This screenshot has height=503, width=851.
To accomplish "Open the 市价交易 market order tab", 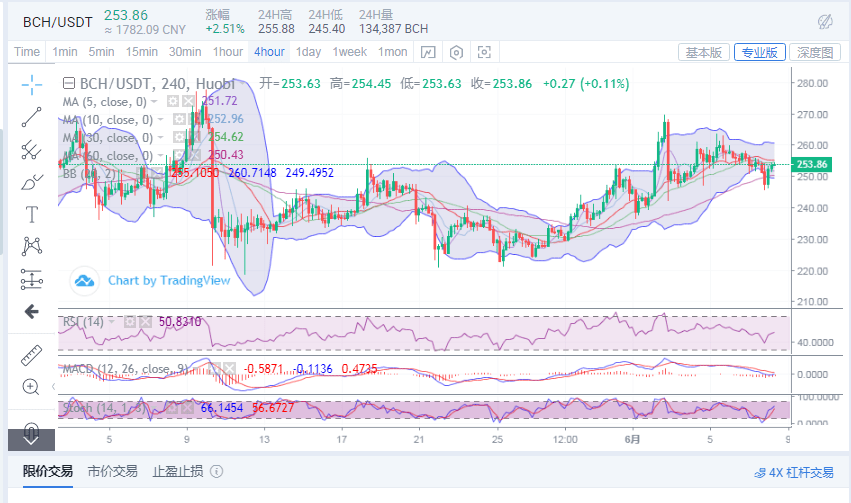I will click(x=112, y=471).
